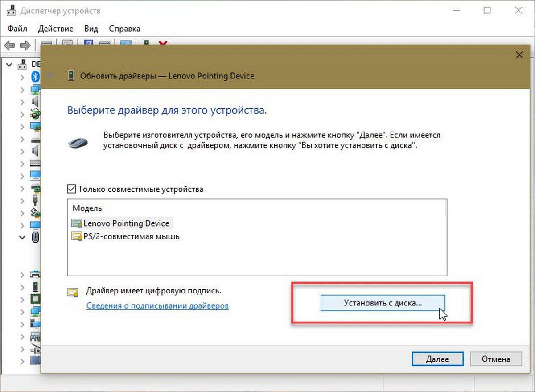Open the Файл menu
This screenshot has width=535, height=392.
click(x=17, y=29)
